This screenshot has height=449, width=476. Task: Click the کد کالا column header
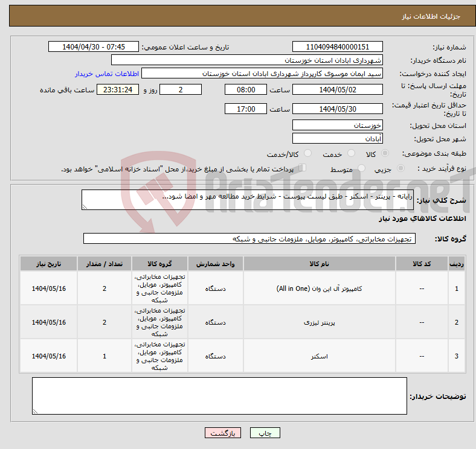pyautogui.click(x=422, y=264)
